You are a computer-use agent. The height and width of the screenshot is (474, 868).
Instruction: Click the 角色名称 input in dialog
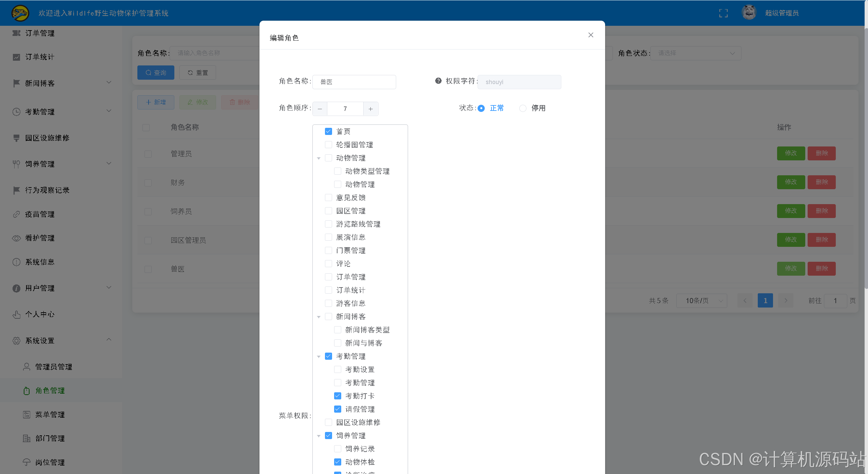[x=354, y=82]
